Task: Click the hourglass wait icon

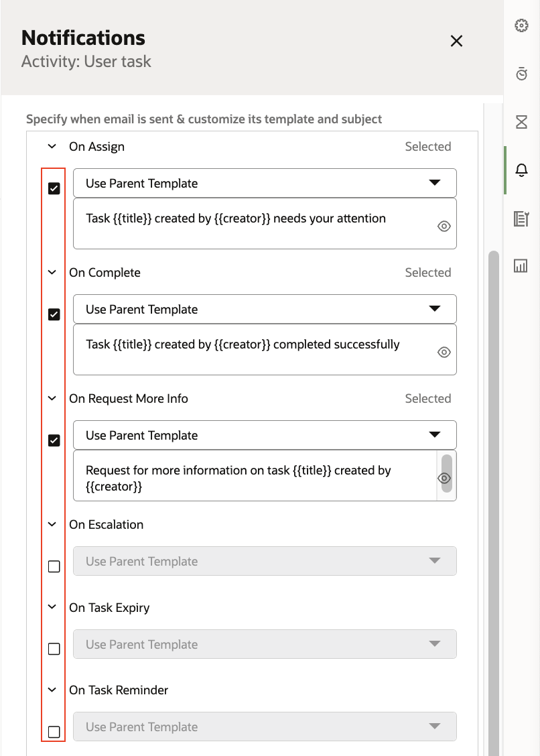Action: click(521, 122)
